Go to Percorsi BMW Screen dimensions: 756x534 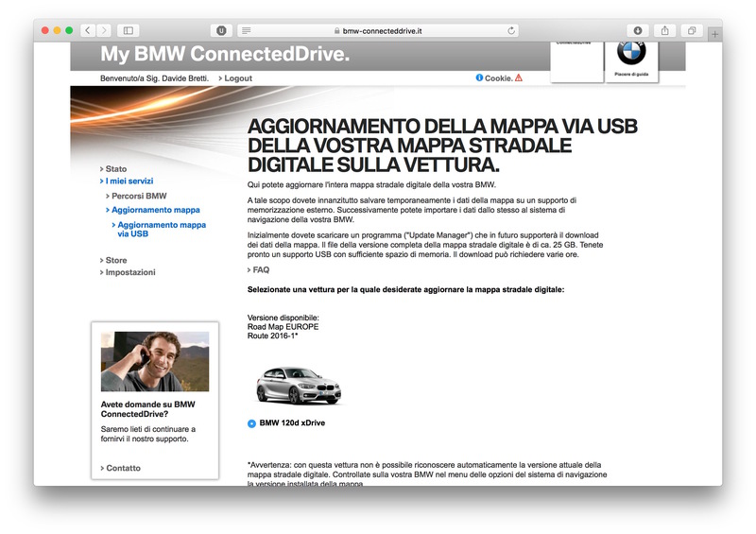click(x=139, y=196)
